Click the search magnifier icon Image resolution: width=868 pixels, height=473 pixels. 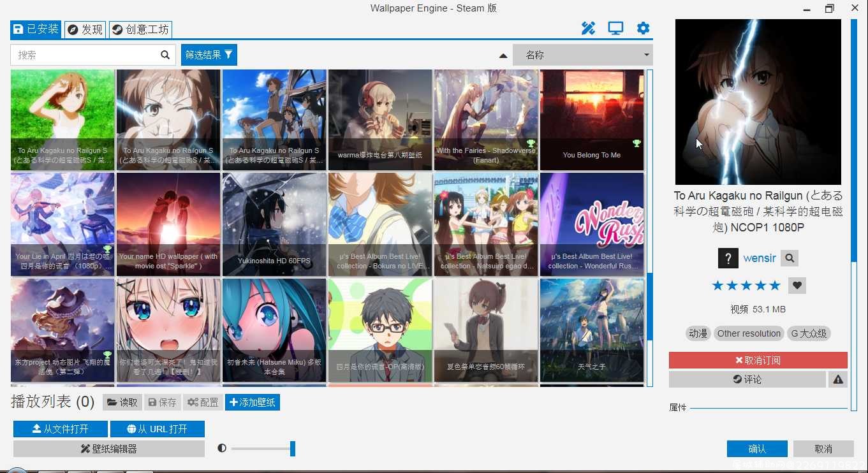click(165, 55)
